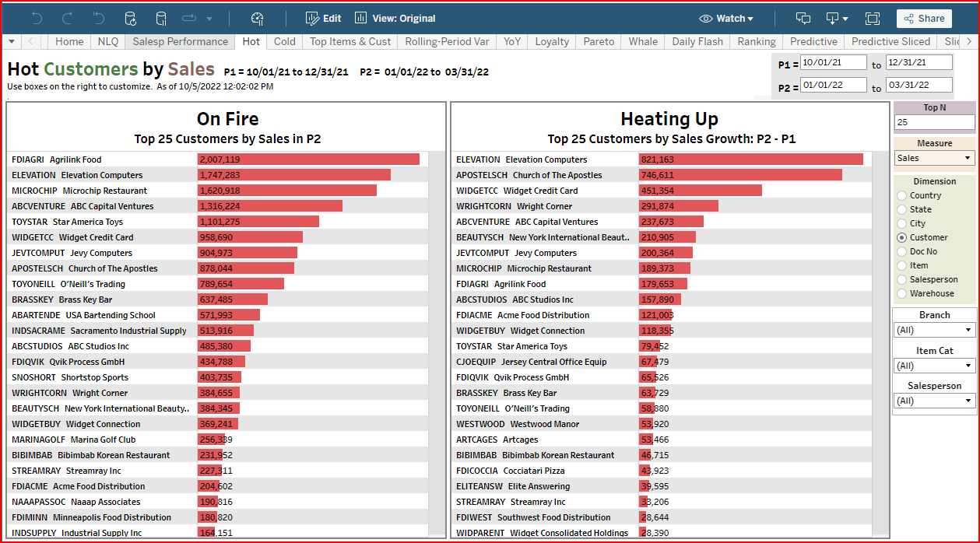
Task: Open the Download dropdown icon
Action: [838, 19]
